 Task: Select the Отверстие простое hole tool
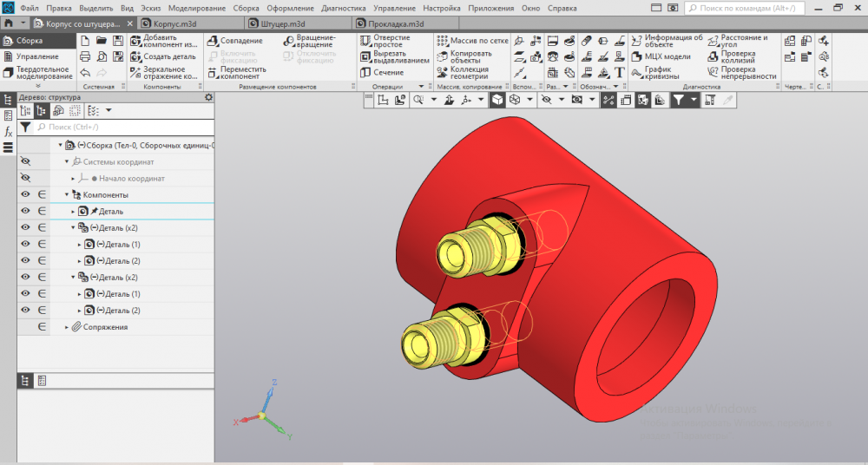(393, 41)
